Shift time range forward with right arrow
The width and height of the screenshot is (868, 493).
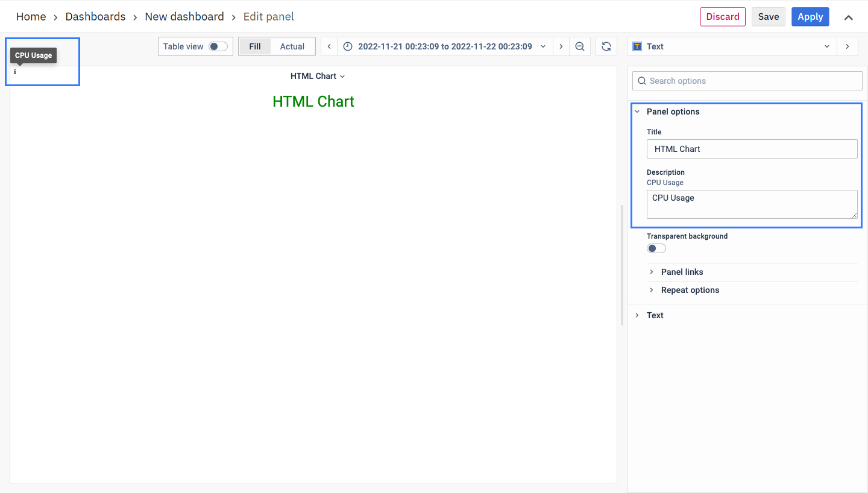pos(561,46)
